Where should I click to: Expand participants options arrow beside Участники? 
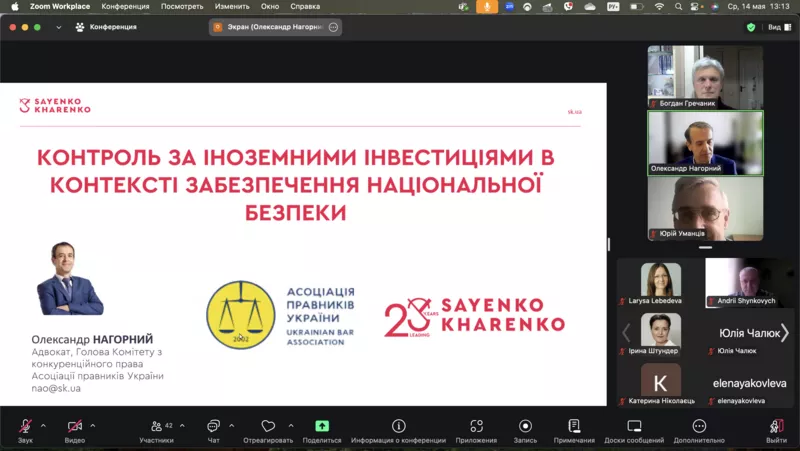point(182,425)
